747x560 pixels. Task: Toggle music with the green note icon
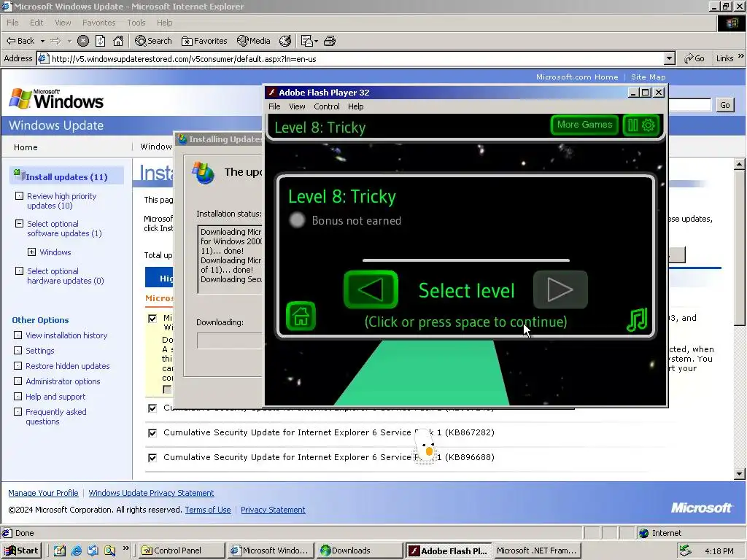coord(637,319)
